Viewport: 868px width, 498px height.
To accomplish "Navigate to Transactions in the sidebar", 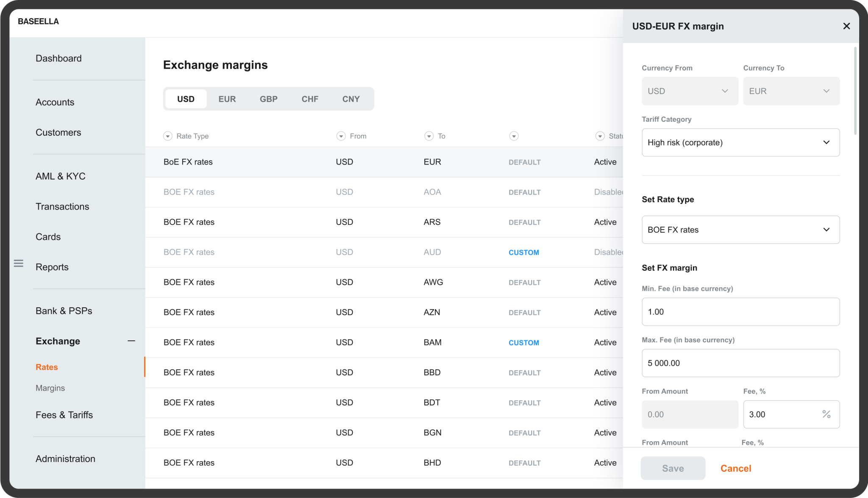I will coord(62,206).
